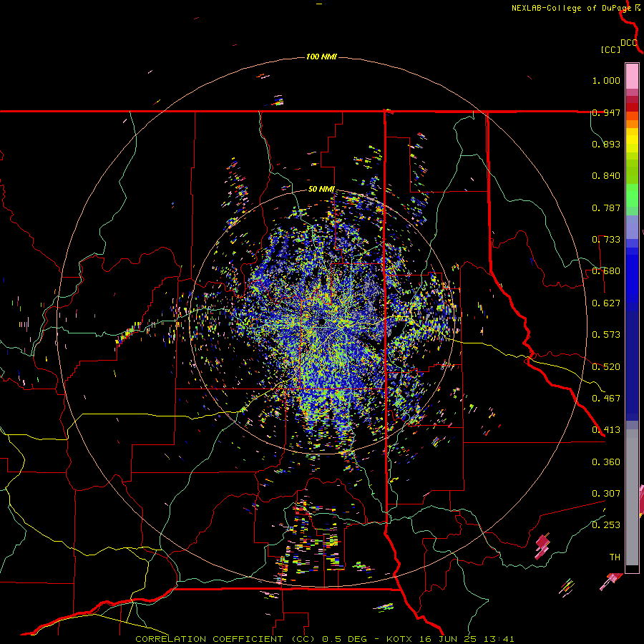Screen dimensions: 644x644
Task: Select the 0.627 scale value
Action: tap(606, 303)
